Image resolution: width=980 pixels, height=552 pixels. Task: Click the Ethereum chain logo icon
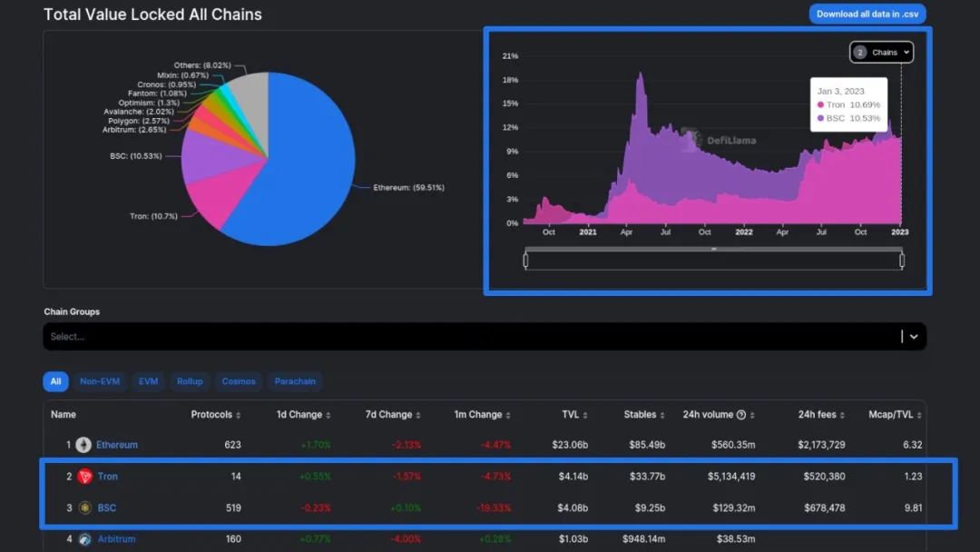tap(83, 445)
